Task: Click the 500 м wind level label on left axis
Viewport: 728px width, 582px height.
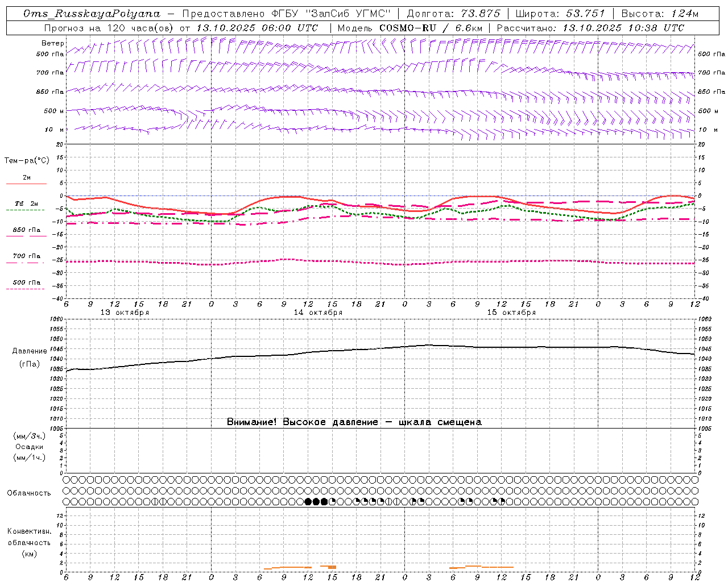Action: [x=54, y=111]
